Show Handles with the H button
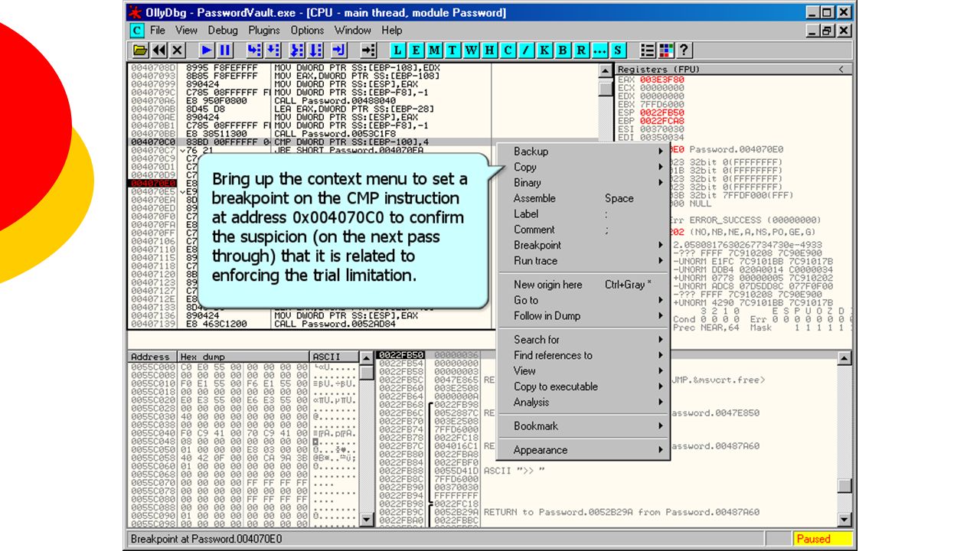 [490, 51]
